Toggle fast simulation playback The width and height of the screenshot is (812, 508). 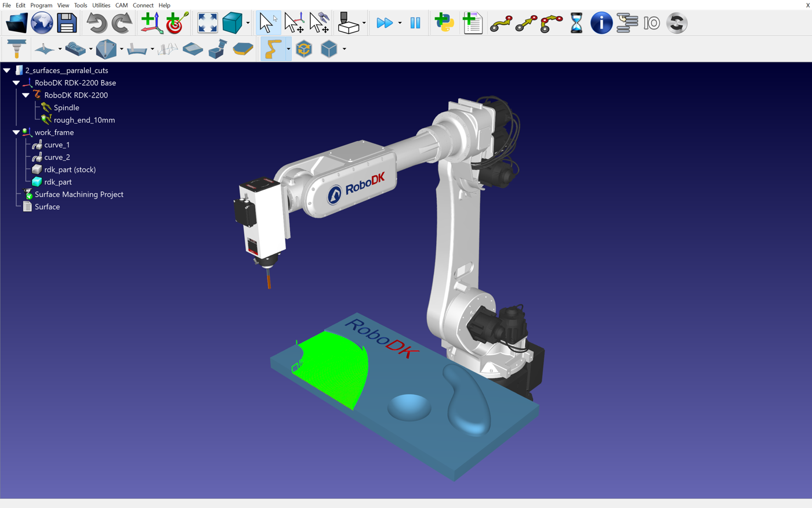384,23
